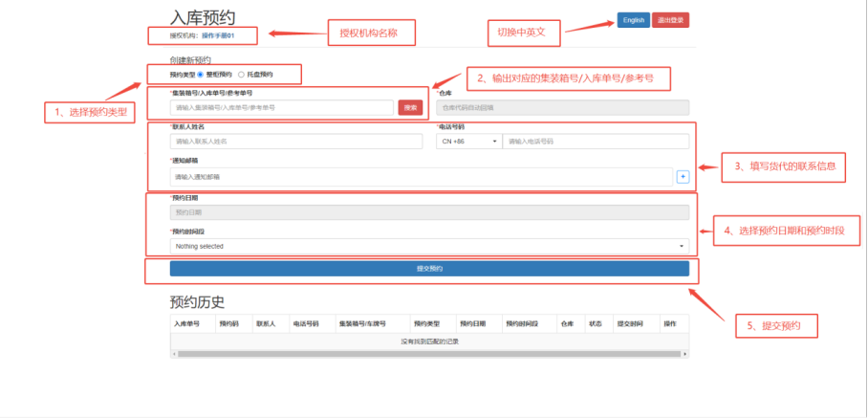Add another notification email with plus icon

[x=683, y=176]
